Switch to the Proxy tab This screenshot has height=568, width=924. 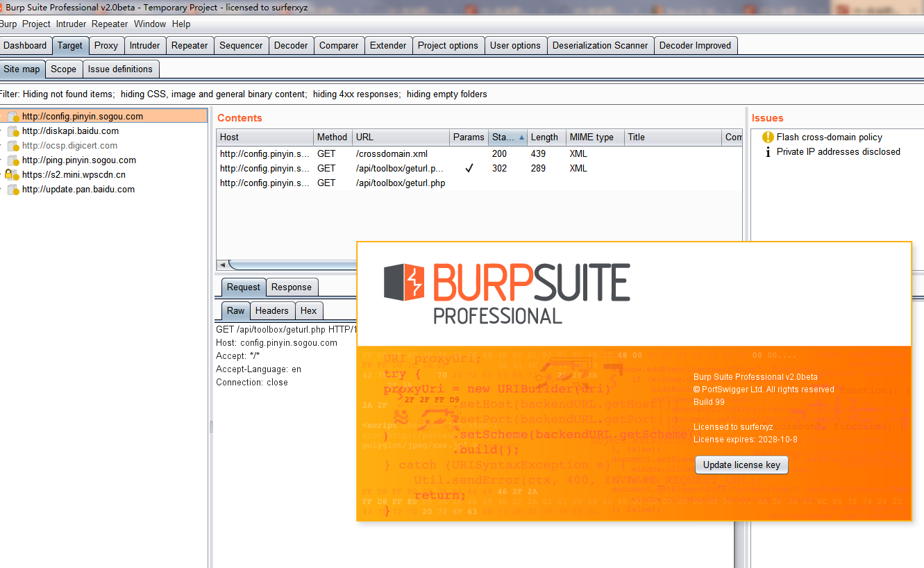[x=106, y=44]
